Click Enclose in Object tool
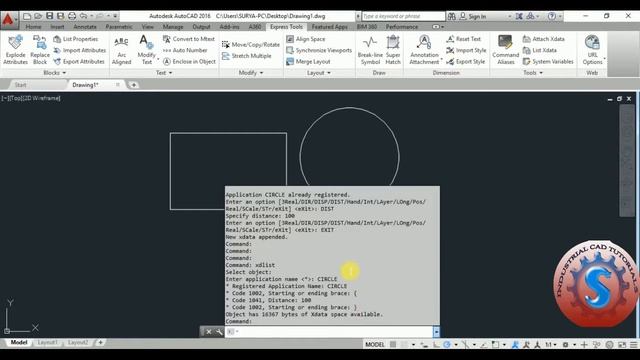Image resolution: width=640 pixels, height=360 pixels. [x=189, y=62]
